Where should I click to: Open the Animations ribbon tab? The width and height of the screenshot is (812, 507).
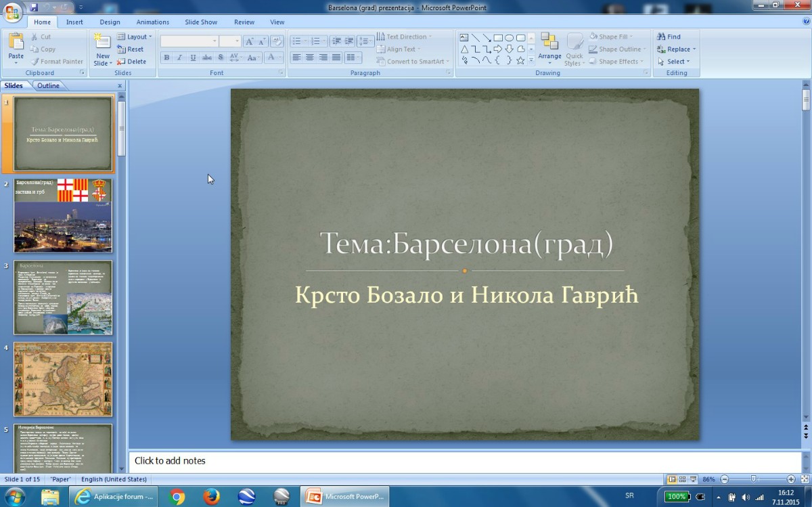153,22
